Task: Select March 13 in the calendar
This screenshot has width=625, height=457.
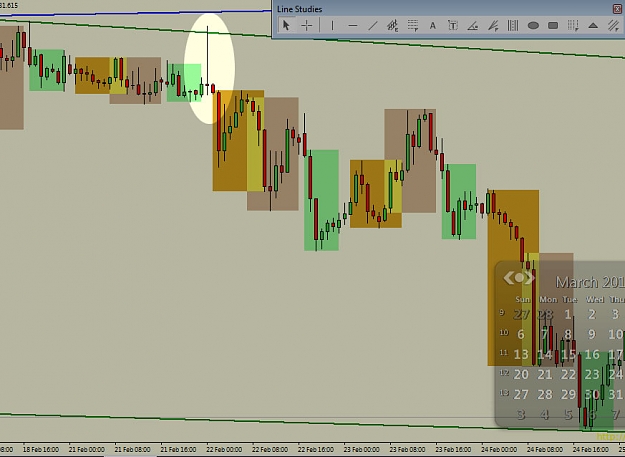Action: coord(521,354)
